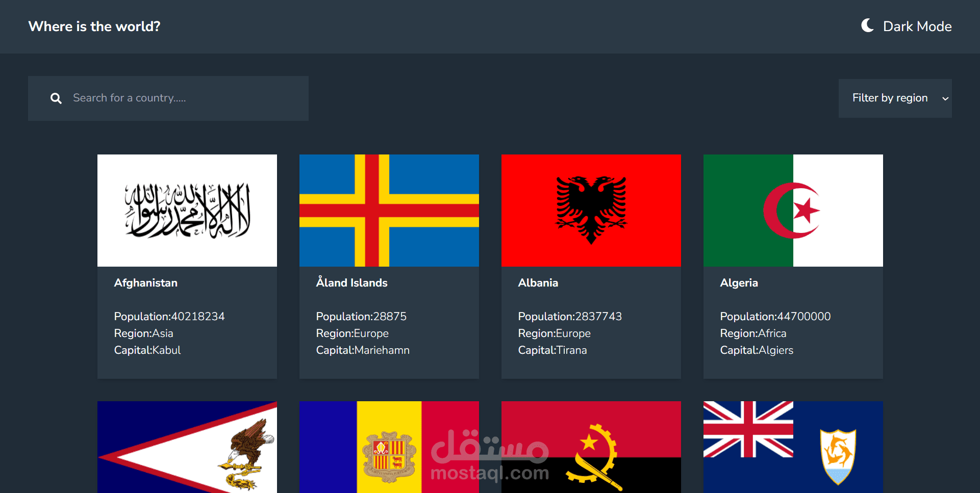Click the Åland Islands country name

coord(352,282)
